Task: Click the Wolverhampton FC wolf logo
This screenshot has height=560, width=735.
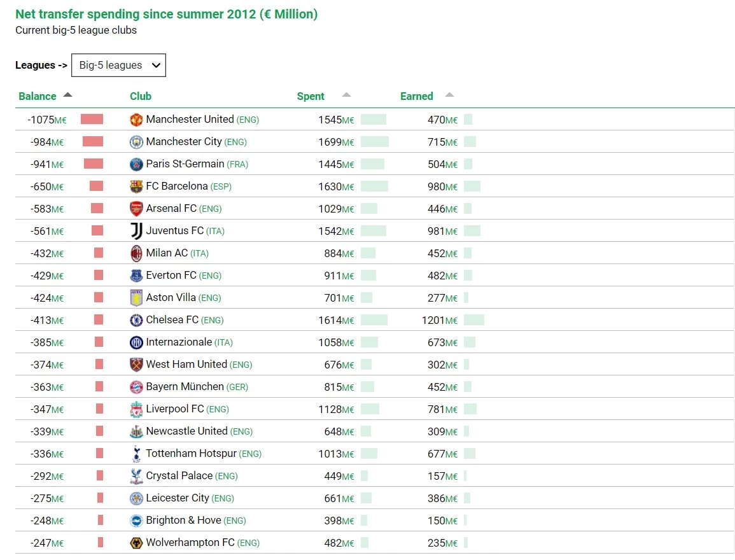Action: coord(136,543)
